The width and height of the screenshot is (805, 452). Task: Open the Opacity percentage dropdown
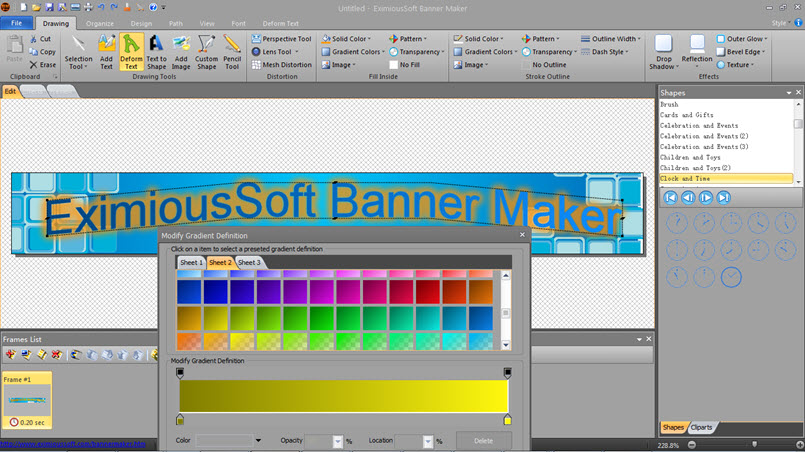pos(337,441)
